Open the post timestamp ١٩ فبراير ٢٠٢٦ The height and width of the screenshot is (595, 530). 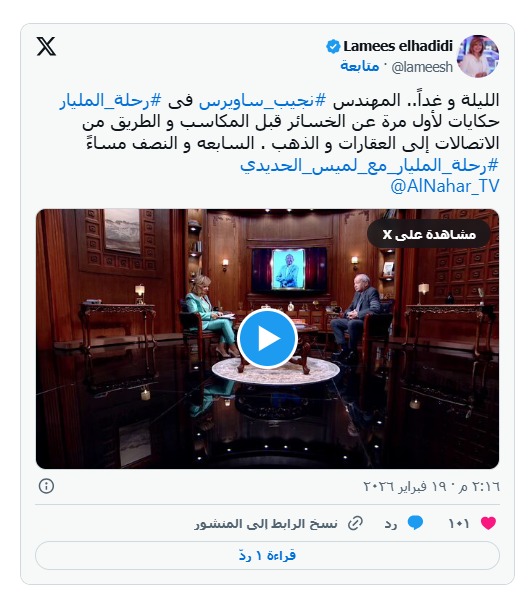(432, 486)
